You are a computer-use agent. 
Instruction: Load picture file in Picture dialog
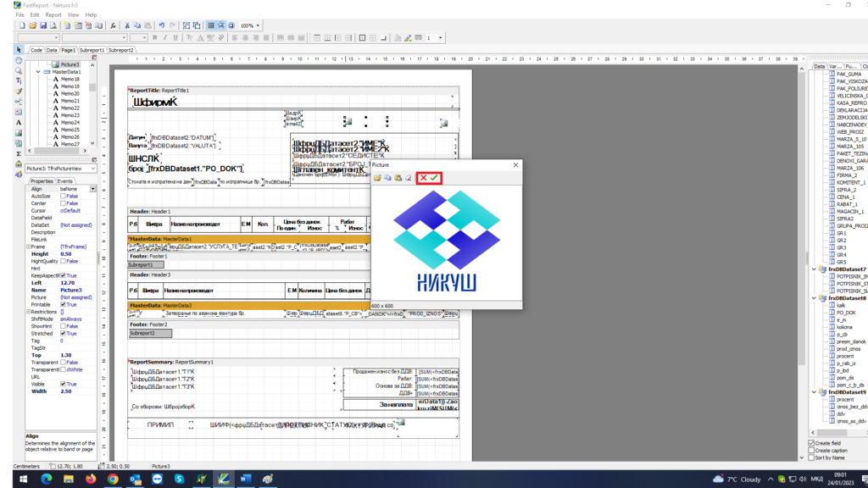pyautogui.click(x=377, y=178)
